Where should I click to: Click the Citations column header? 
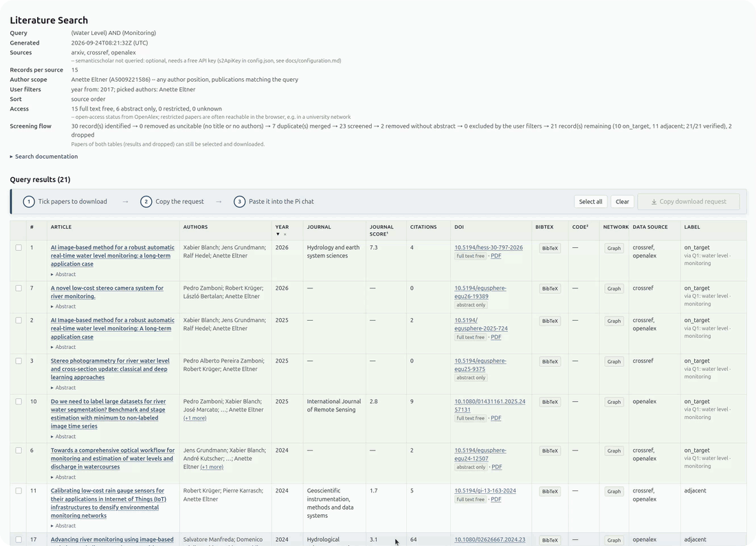423,227
